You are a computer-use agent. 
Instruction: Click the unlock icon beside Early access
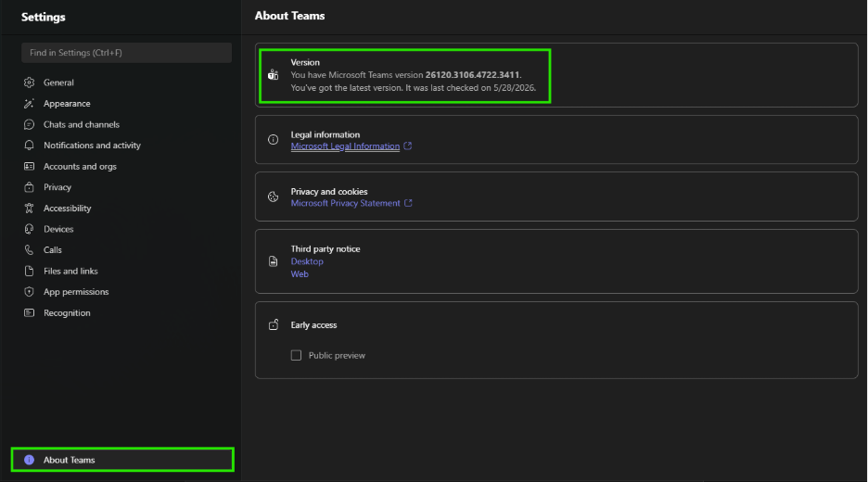click(273, 324)
